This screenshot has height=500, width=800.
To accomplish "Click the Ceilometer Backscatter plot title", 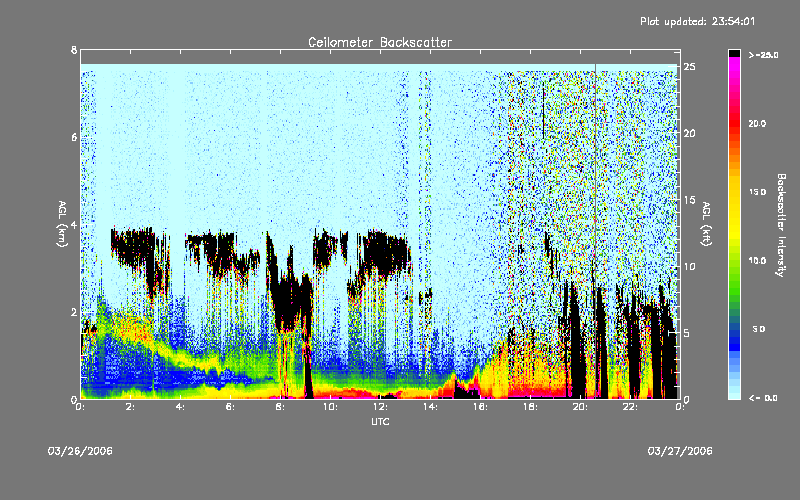I will click(379, 42).
